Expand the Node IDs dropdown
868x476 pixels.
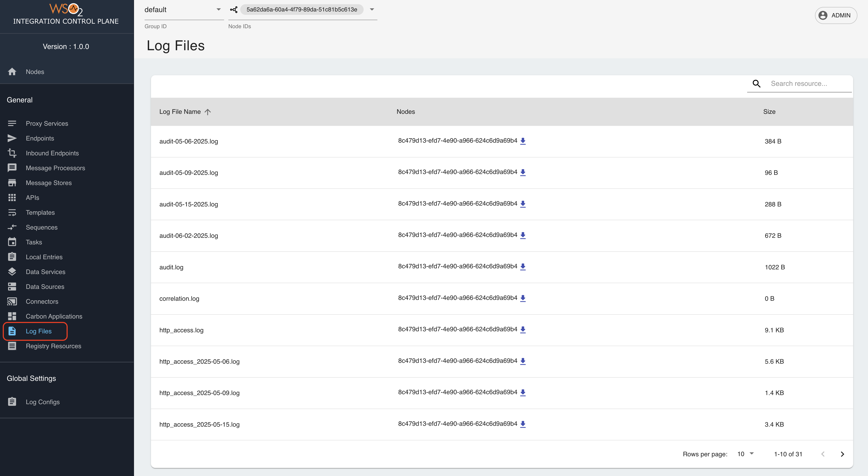click(372, 10)
